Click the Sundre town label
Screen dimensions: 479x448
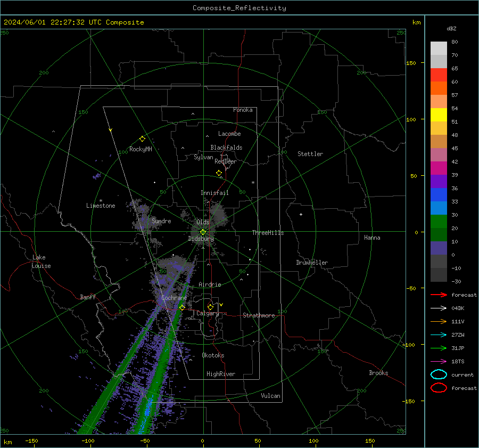pos(161,221)
